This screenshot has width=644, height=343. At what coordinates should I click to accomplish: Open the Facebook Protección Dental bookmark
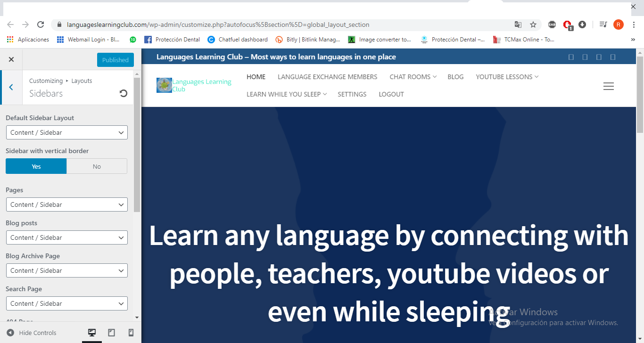[172, 40]
